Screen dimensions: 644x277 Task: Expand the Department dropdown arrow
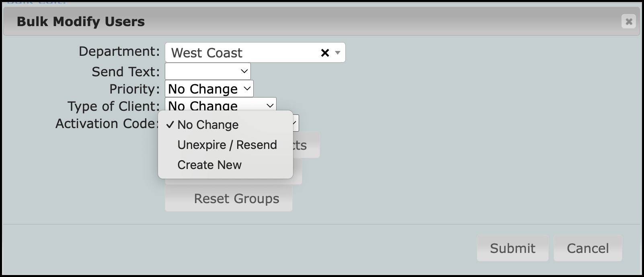[x=338, y=53]
